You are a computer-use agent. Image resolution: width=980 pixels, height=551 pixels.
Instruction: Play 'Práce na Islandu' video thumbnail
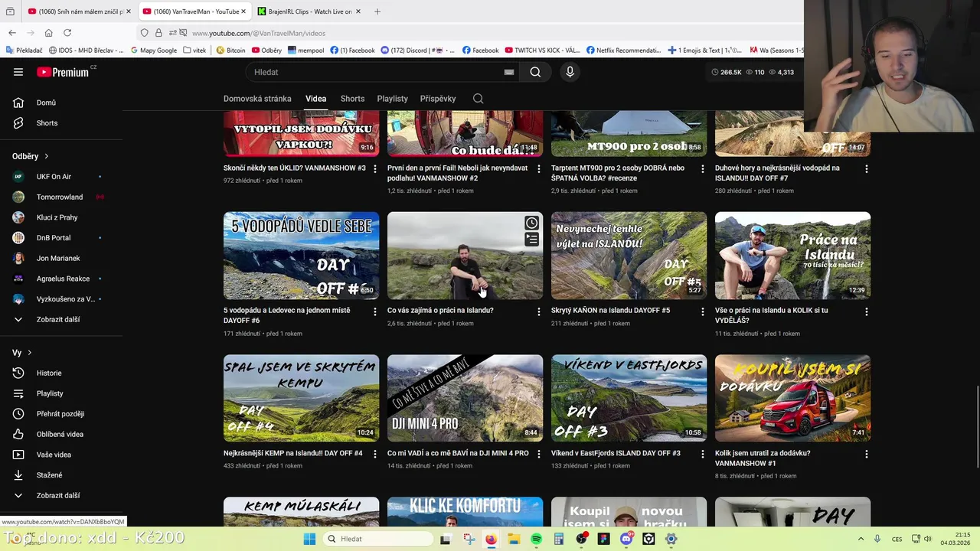792,256
